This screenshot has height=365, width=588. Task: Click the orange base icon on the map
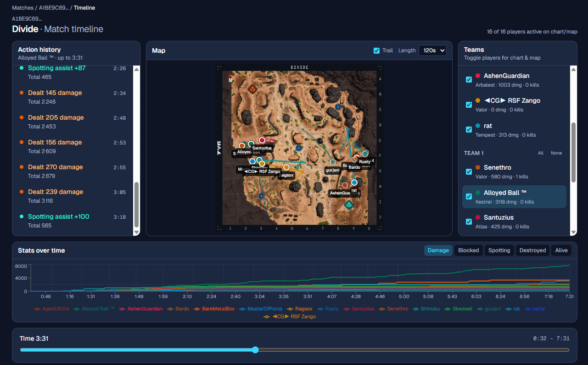coord(252,89)
